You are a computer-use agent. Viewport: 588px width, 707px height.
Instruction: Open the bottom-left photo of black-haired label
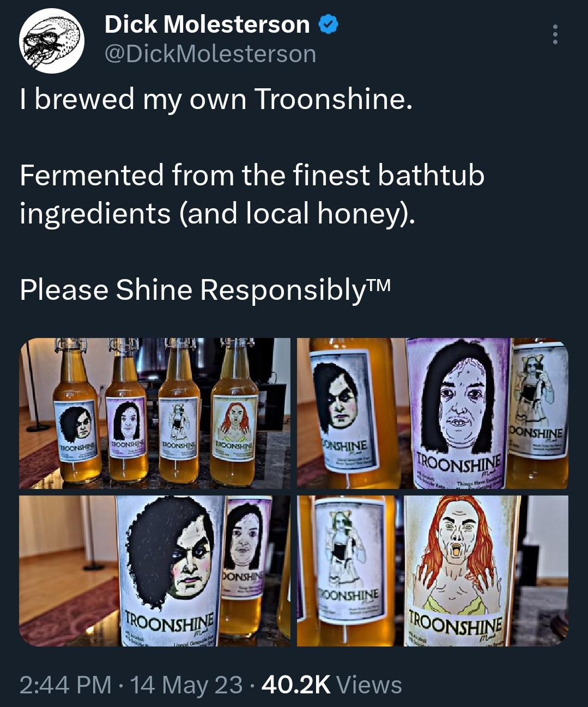point(155,571)
